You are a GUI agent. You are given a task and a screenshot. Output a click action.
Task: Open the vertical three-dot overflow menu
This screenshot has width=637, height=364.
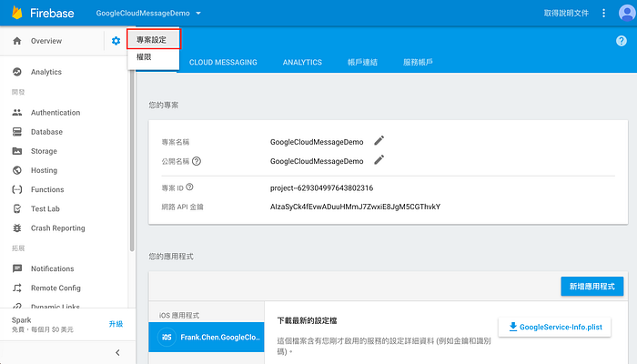click(603, 13)
